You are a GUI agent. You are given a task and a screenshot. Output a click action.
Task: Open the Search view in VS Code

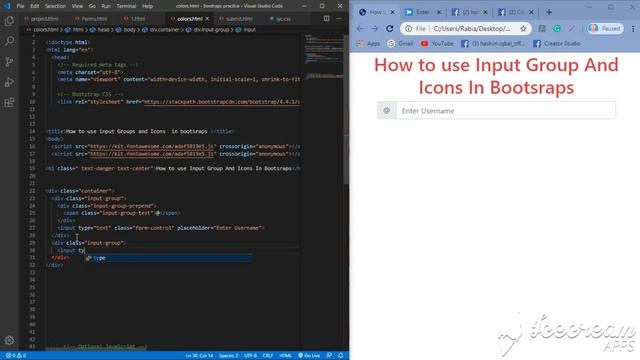[x=9, y=41]
